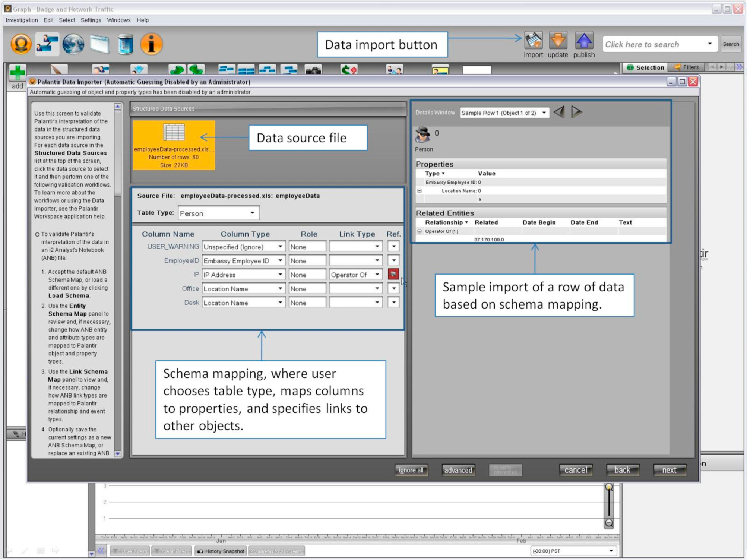Open the PST timezone dropdown
Image resolution: width=747 pixels, height=560 pixels.
(573, 551)
